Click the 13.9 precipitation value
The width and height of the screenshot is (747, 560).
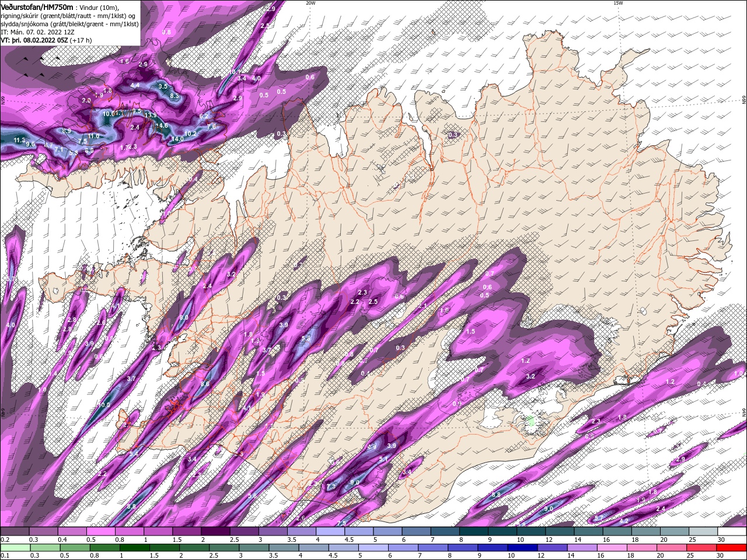(151, 115)
